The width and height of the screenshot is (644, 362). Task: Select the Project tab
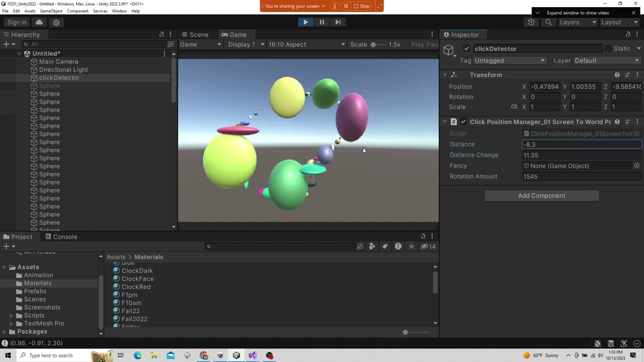point(18,237)
